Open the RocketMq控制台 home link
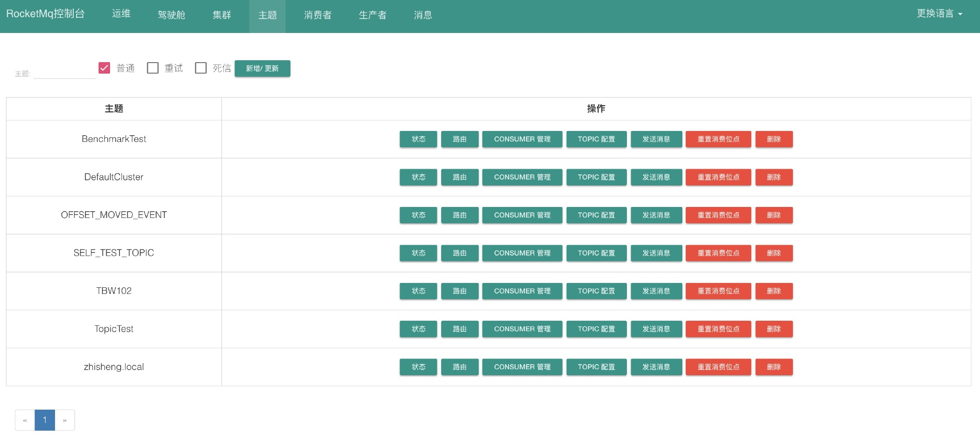 (45, 14)
